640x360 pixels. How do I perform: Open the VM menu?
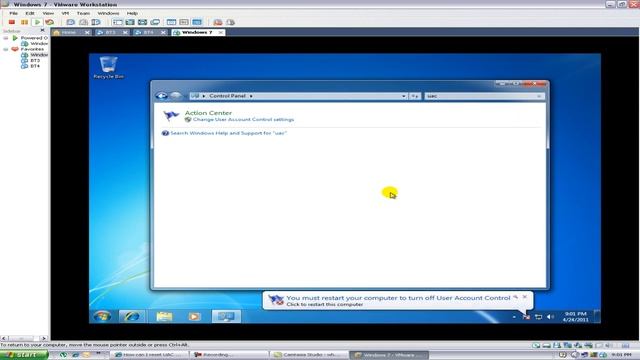[x=65, y=13]
